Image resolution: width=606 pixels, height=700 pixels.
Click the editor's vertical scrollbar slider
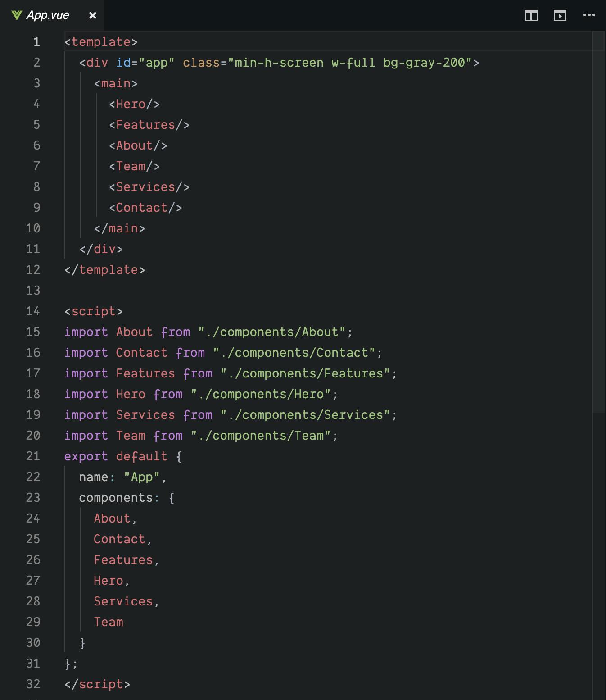pyautogui.click(x=599, y=221)
